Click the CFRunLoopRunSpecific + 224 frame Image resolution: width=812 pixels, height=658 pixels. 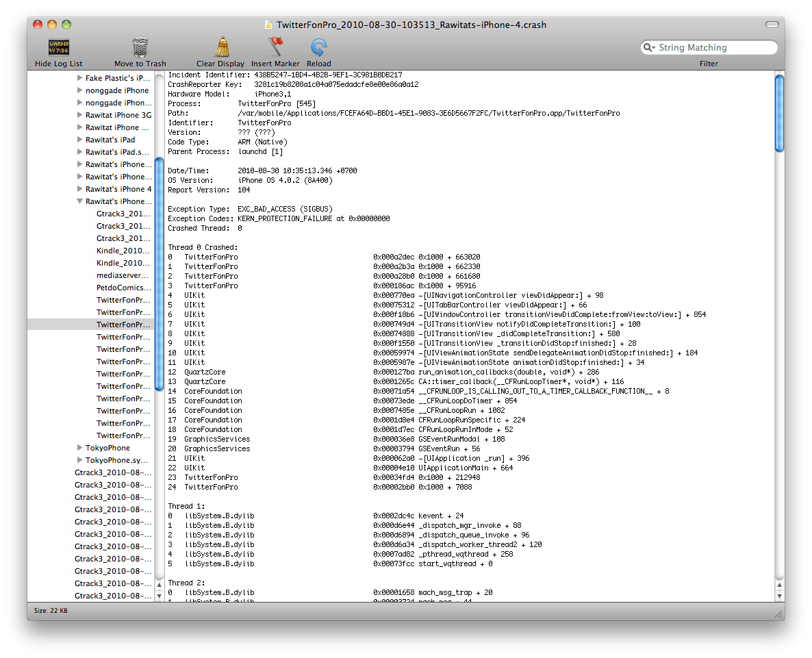point(472,420)
